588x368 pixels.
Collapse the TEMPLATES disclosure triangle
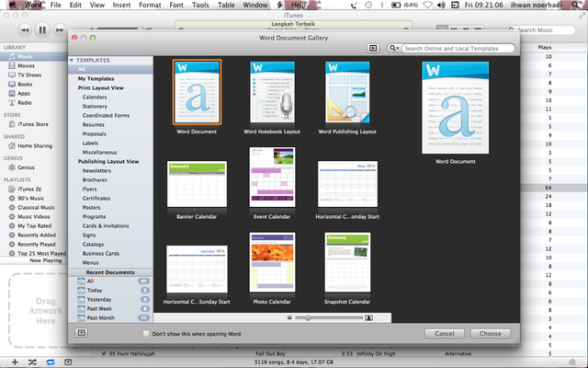[x=72, y=60]
